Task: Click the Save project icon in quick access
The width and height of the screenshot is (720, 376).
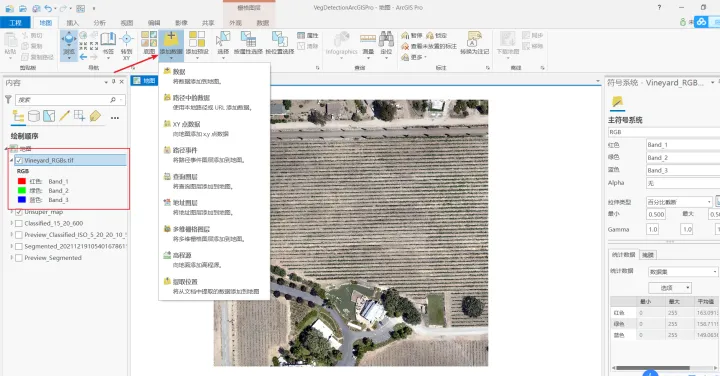Action: [36, 8]
